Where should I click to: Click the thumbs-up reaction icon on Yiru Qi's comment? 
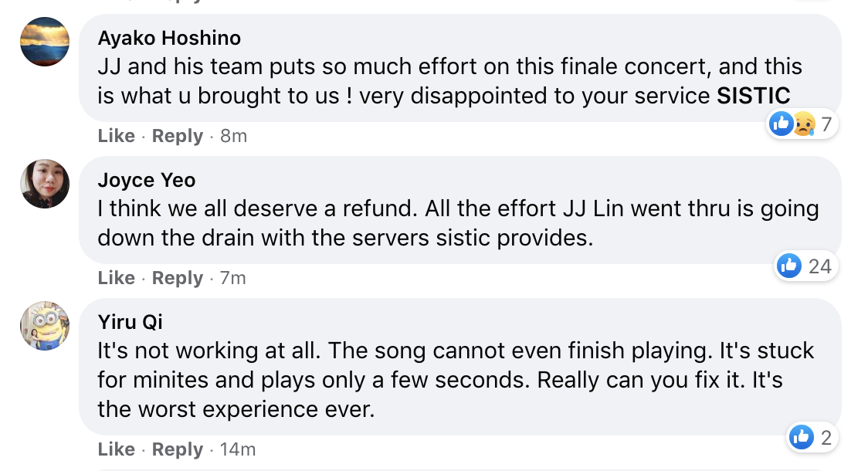click(x=801, y=437)
